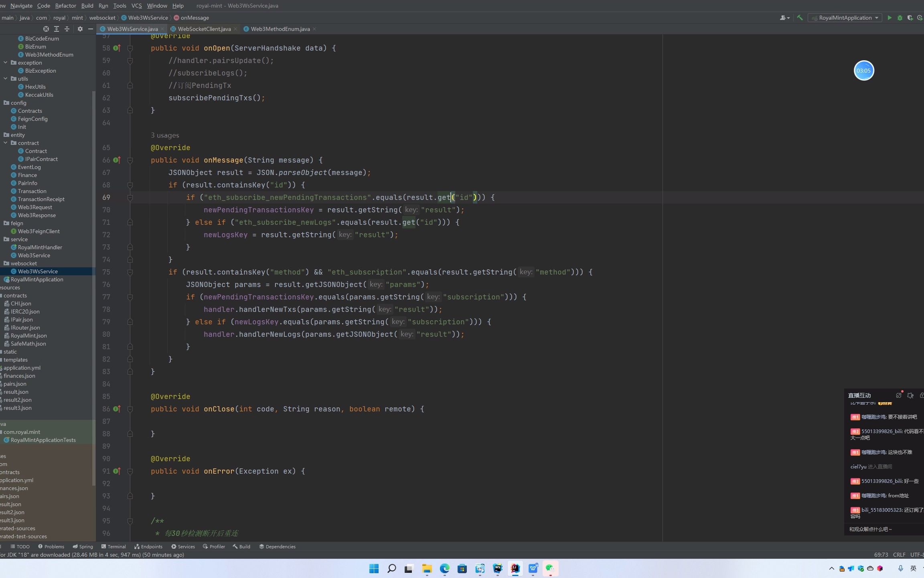Click the blue 03:05 timer bubble
924x578 pixels.
click(x=863, y=71)
